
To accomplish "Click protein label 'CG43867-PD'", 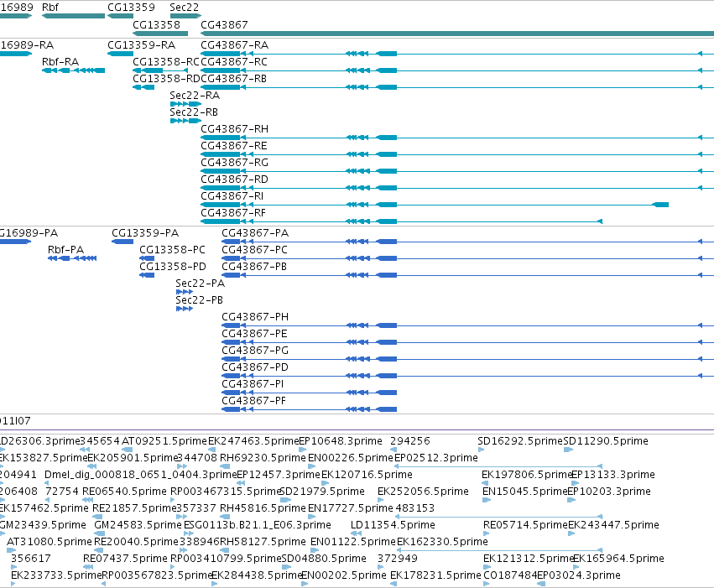I will click(x=254, y=367).
